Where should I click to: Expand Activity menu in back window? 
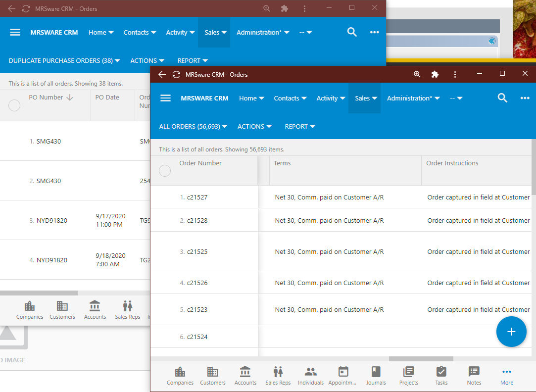(x=180, y=32)
